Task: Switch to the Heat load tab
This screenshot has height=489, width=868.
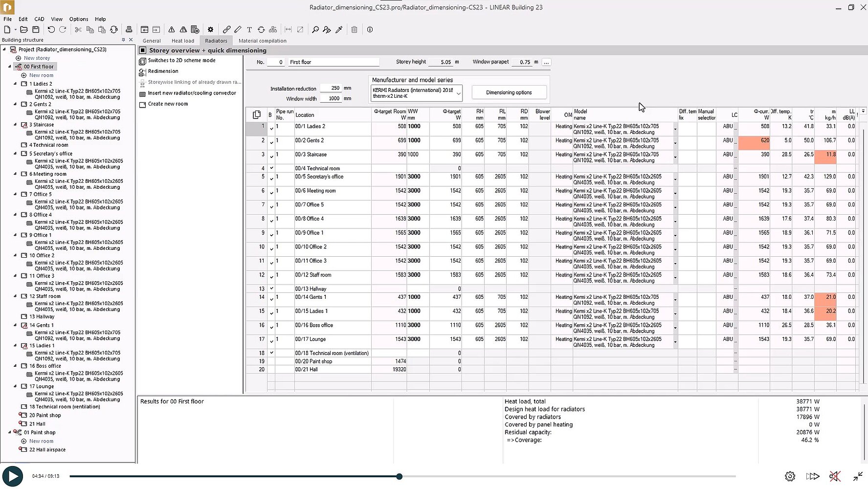Action: (183, 41)
